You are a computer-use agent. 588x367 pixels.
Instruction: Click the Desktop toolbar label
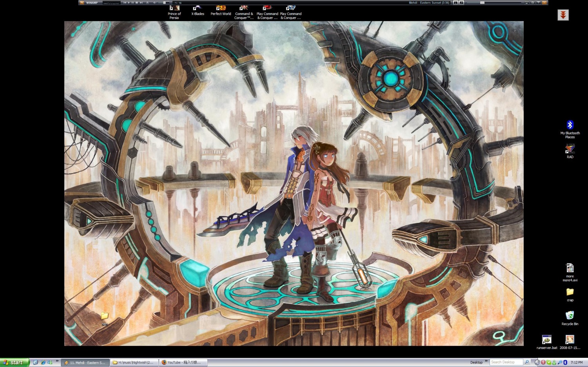[x=477, y=363]
